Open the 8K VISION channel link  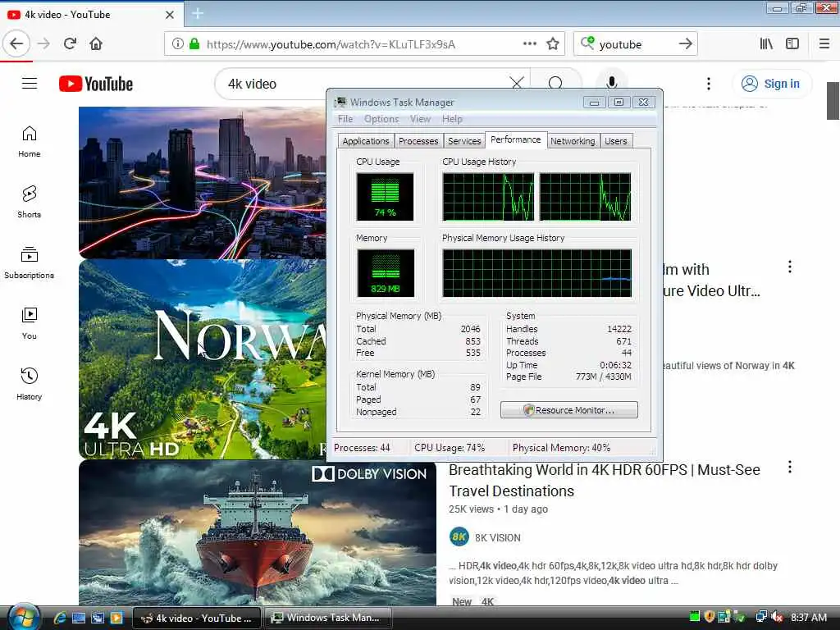(x=498, y=537)
